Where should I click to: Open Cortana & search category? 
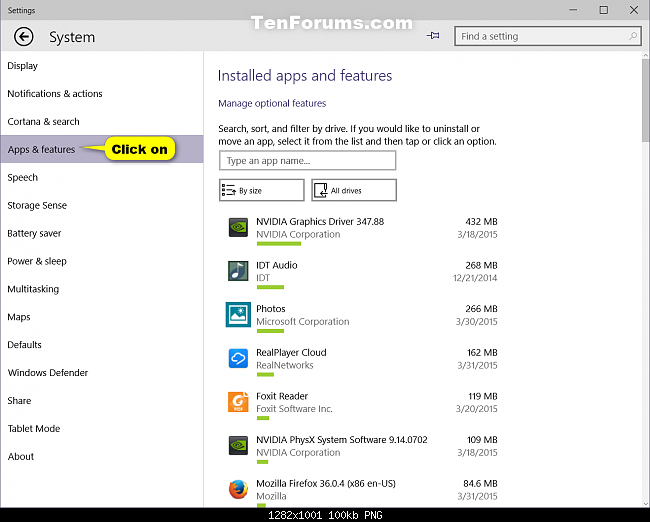point(102,121)
